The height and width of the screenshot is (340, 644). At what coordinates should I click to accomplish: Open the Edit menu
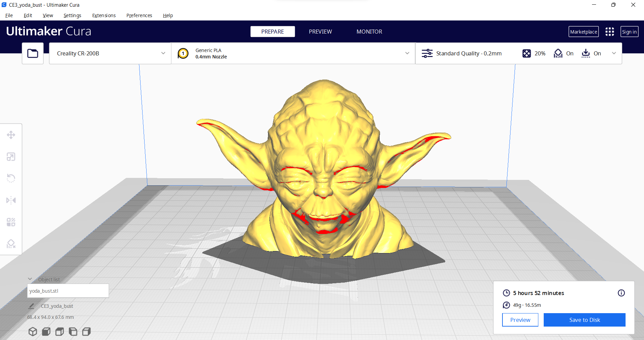[x=28, y=15]
